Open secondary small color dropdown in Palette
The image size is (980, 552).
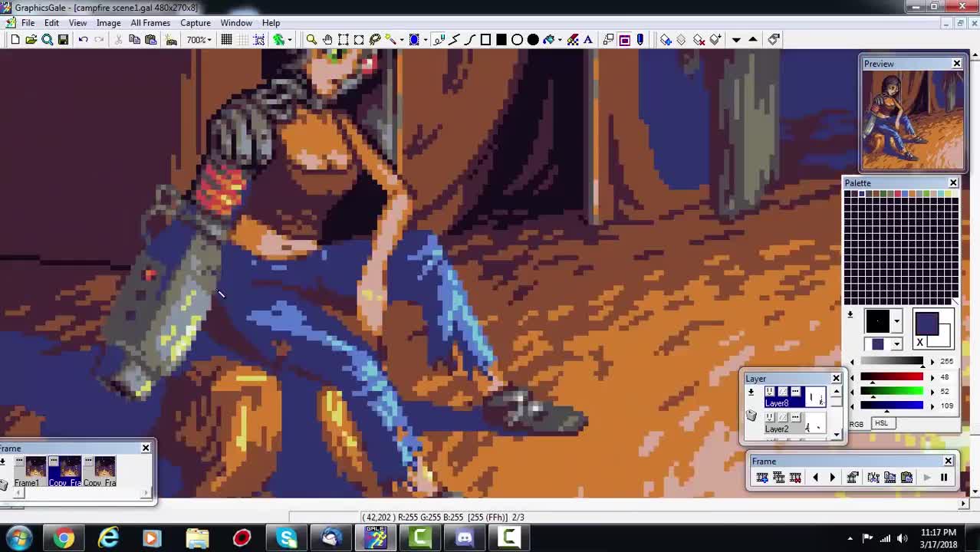896,344
